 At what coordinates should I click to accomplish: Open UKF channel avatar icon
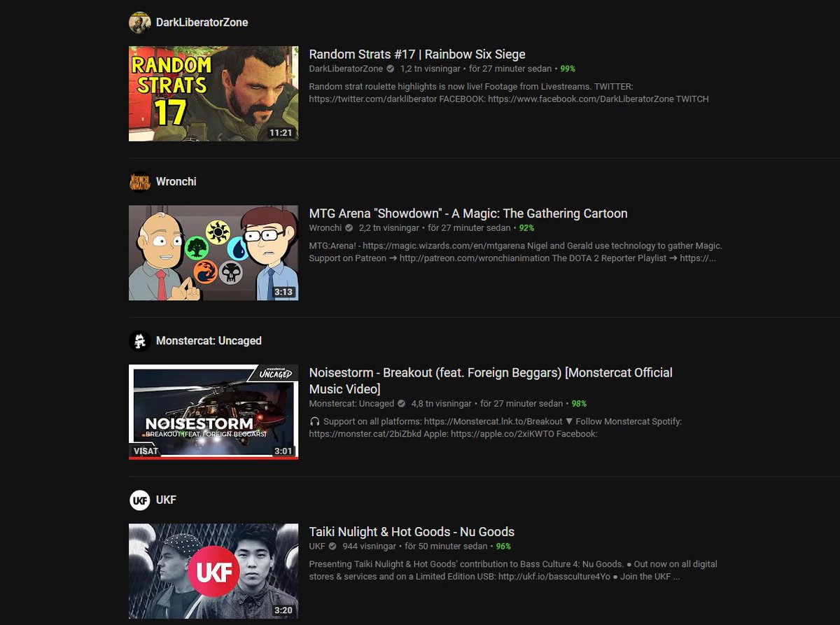(140, 500)
